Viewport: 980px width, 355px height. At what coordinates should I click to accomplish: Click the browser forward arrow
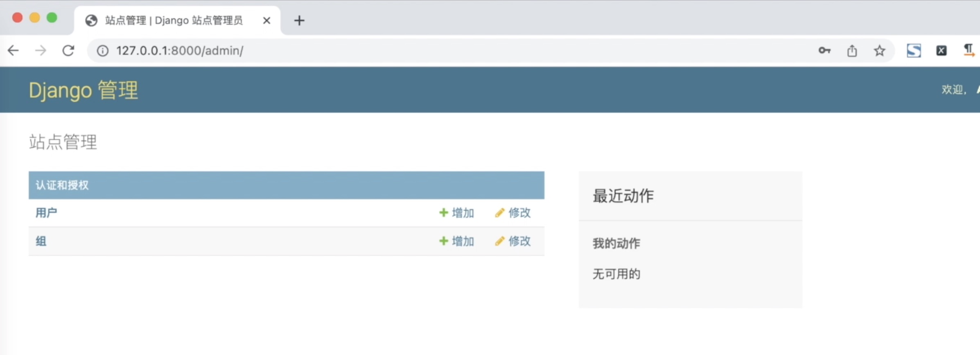click(x=41, y=50)
